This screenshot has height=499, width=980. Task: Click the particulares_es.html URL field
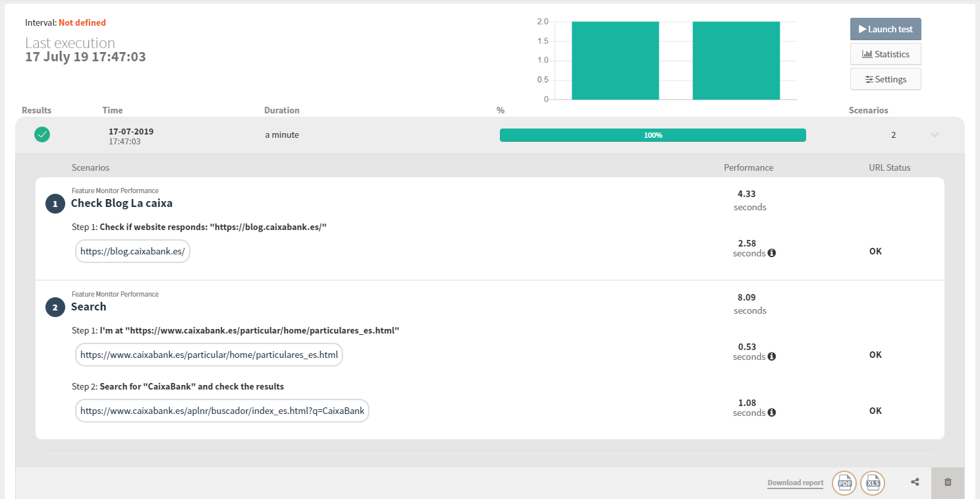coord(209,355)
